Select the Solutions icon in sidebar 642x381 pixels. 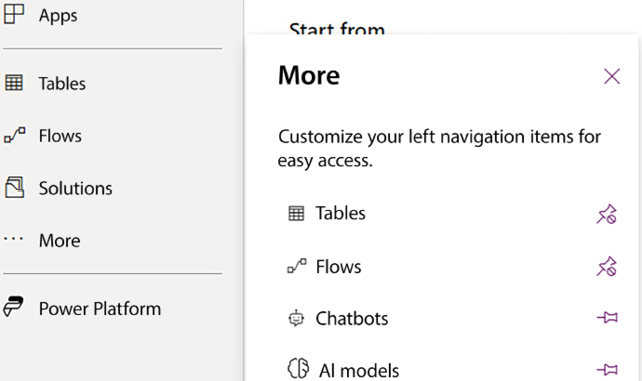(x=14, y=187)
